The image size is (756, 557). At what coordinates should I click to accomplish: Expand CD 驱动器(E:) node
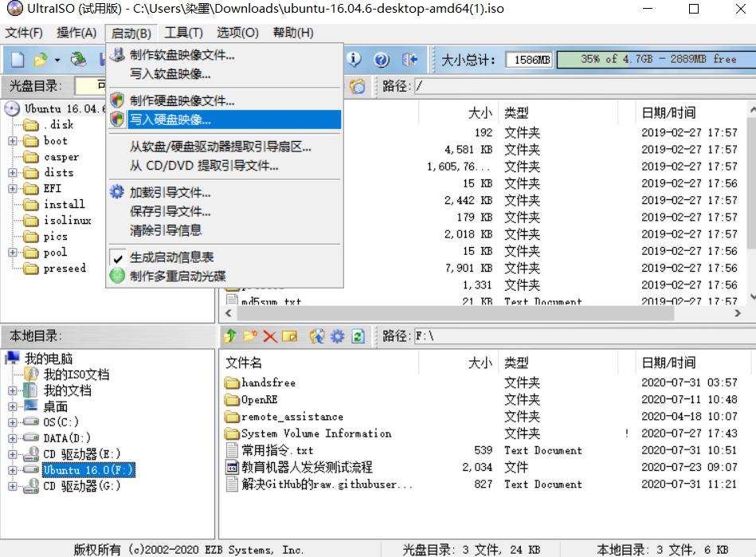click(x=13, y=454)
